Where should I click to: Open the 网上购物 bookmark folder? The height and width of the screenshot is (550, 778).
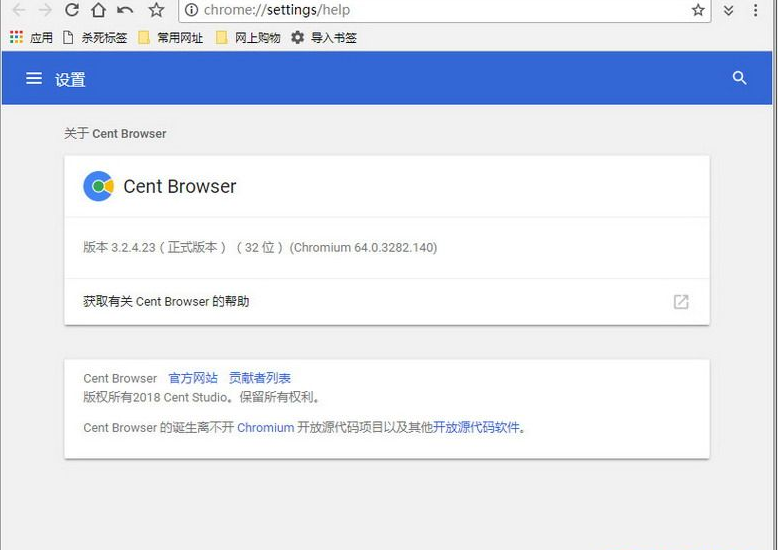pos(248,38)
